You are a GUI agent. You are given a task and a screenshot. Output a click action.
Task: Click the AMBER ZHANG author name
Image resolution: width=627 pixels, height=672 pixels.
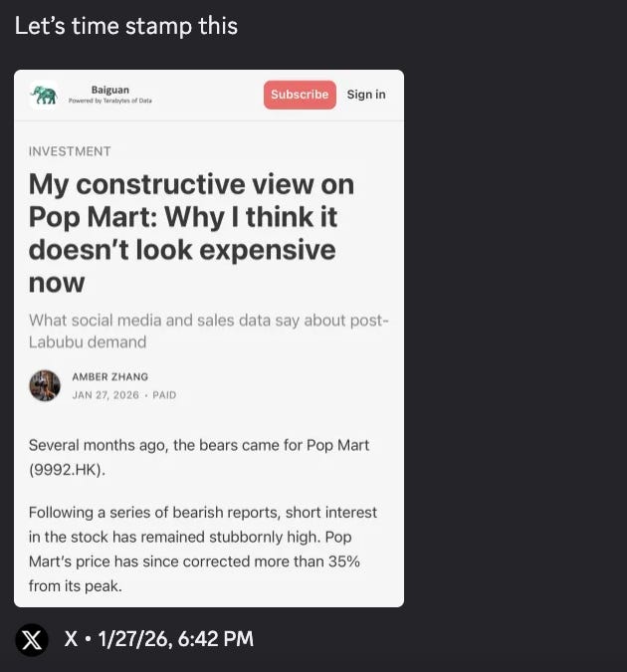[x=110, y=376]
